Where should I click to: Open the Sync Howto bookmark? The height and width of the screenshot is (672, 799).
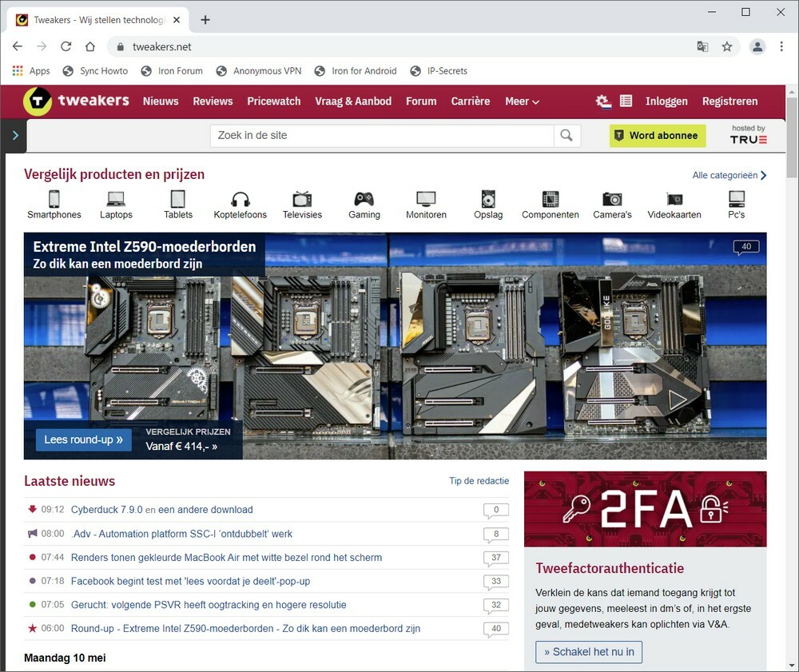click(x=95, y=71)
